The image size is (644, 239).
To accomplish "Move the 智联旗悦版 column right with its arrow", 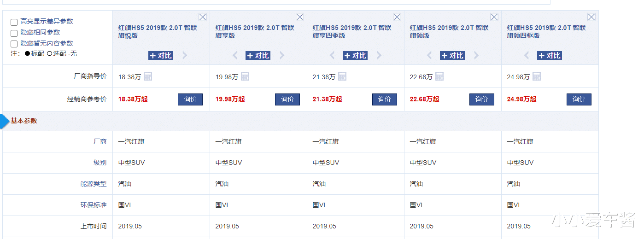I will (x=185, y=56).
